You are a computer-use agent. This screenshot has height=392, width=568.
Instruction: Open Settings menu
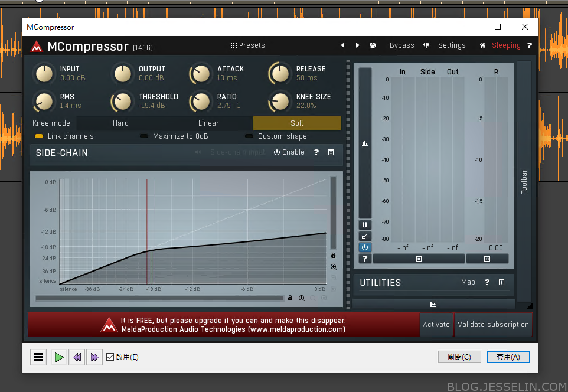pos(452,45)
